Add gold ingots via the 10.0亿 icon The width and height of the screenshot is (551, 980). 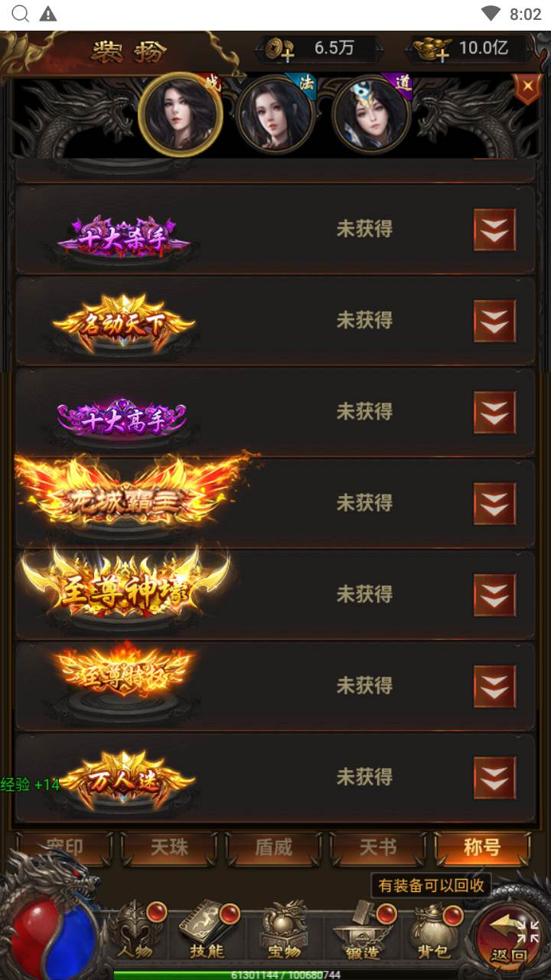pyautogui.click(x=432, y=50)
